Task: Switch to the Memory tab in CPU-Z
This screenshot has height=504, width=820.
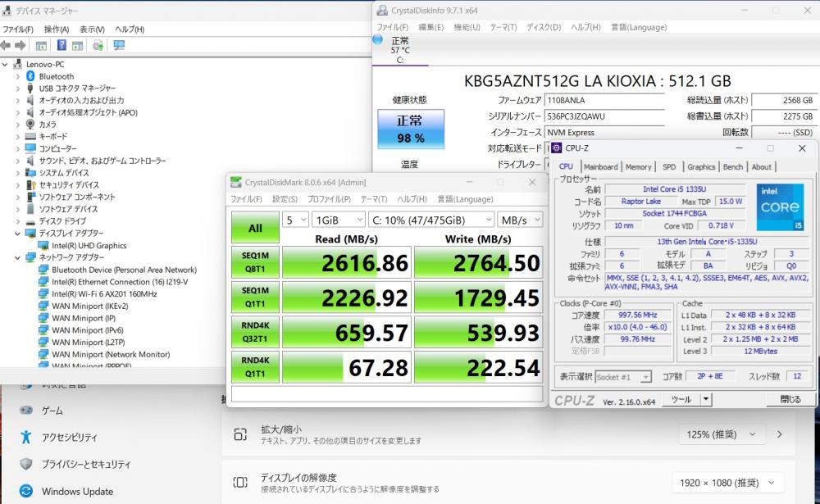Action: coord(638,167)
